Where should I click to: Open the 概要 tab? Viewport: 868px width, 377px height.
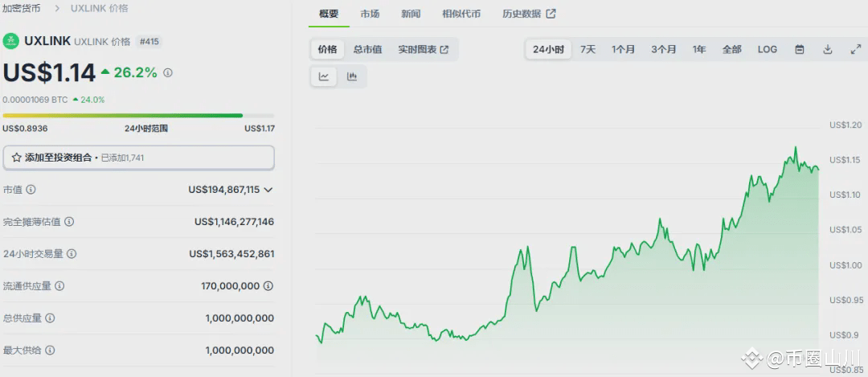pos(329,14)
